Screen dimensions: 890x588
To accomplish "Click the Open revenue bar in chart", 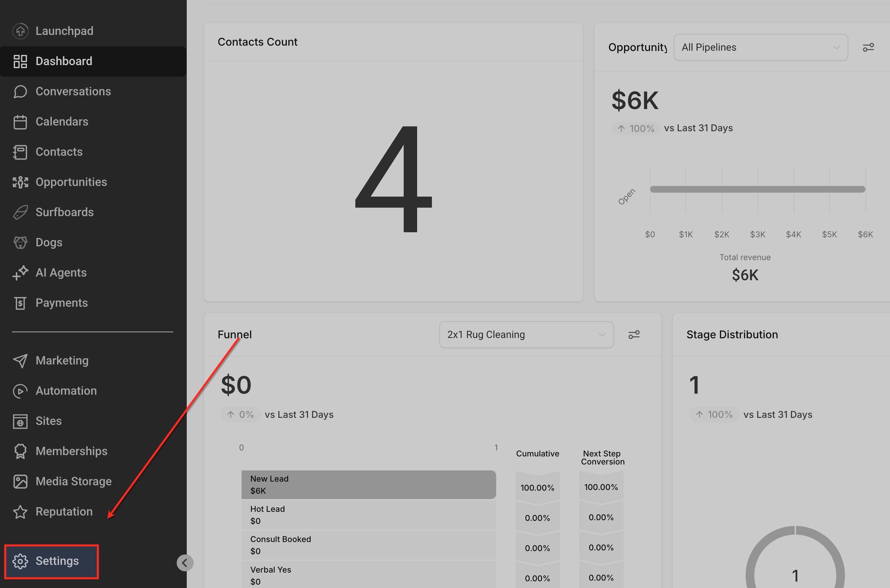I will coord(757,189).
